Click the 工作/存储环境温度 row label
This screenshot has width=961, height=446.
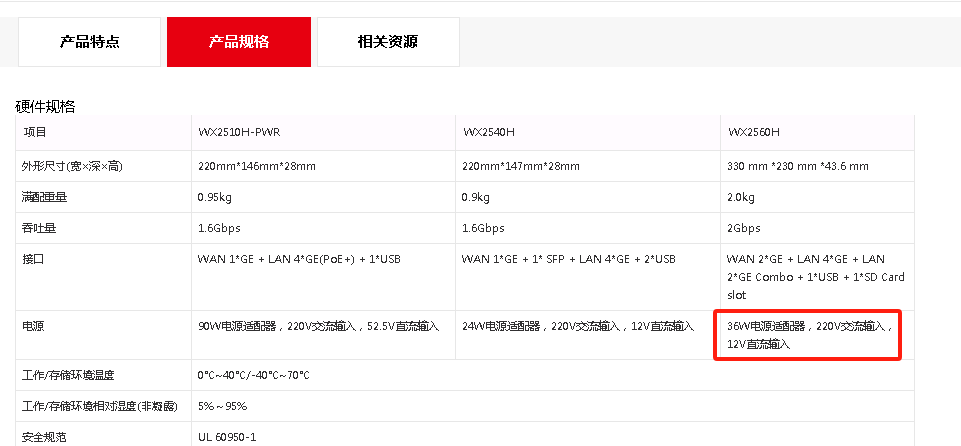68,375
